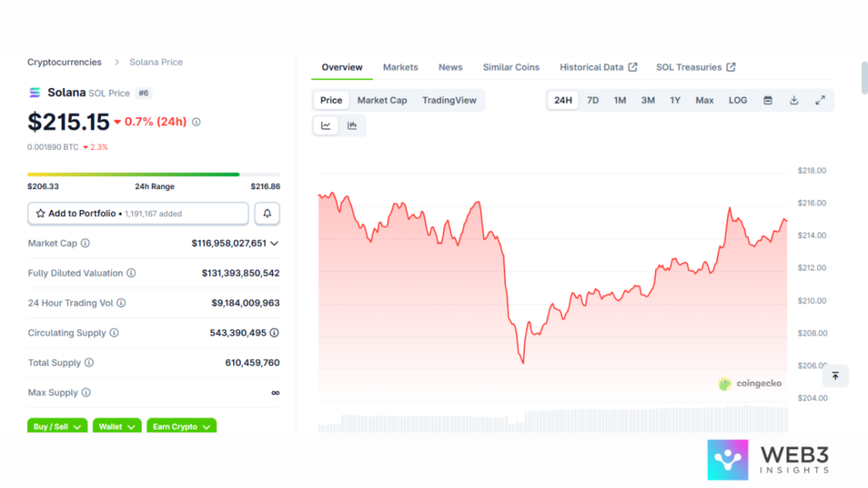Screen dimensions: 868x488
Task: Click info icon beside Max Supply
Action: click(x=86, y=392)
